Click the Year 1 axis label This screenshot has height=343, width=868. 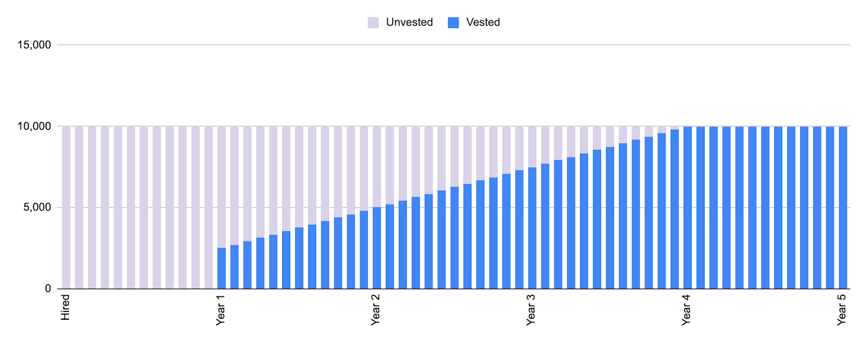coord(221,310)
